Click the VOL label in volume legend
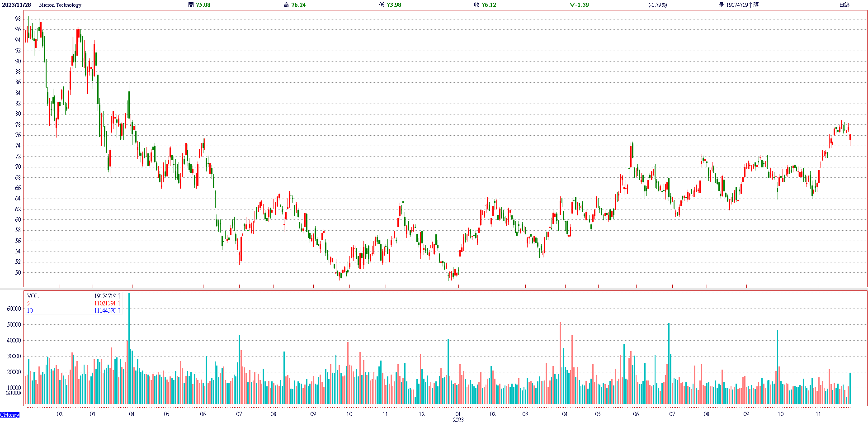The width and height of the screenshot is (868, 423). pyautogui.click(x=33, y=296)
